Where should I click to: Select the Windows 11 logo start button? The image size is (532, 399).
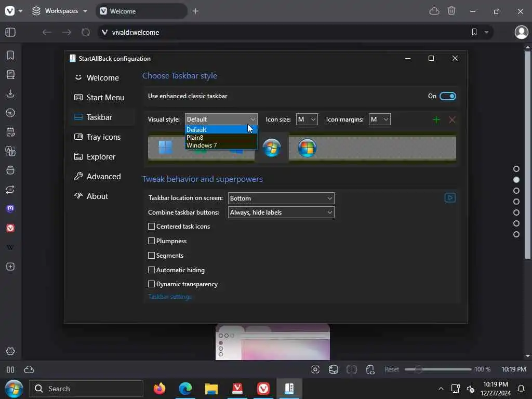166,147
